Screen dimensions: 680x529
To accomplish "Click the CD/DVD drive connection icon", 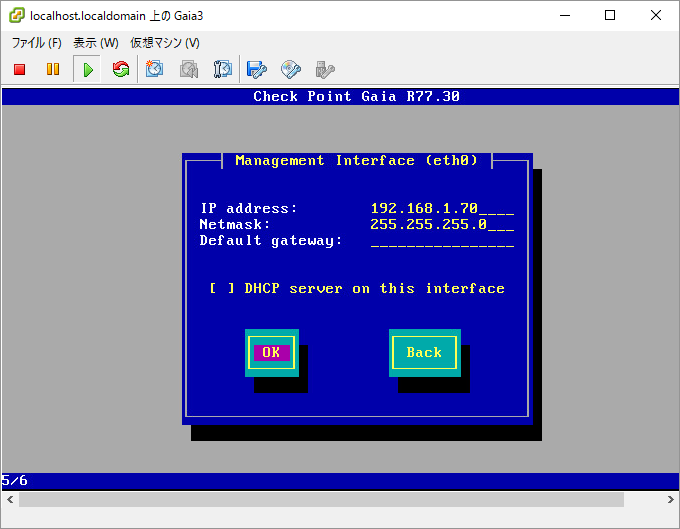I will click(x=291, y=69).
